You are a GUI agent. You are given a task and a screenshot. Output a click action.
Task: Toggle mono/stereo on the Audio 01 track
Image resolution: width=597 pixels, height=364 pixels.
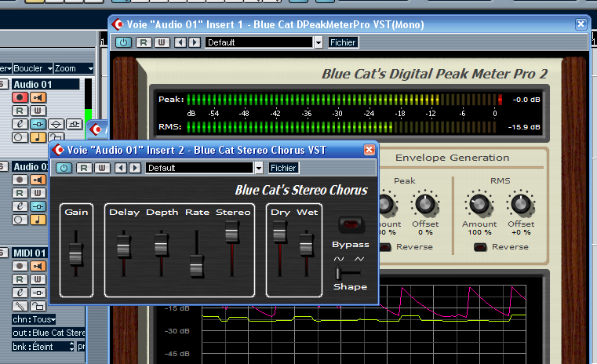20,137
